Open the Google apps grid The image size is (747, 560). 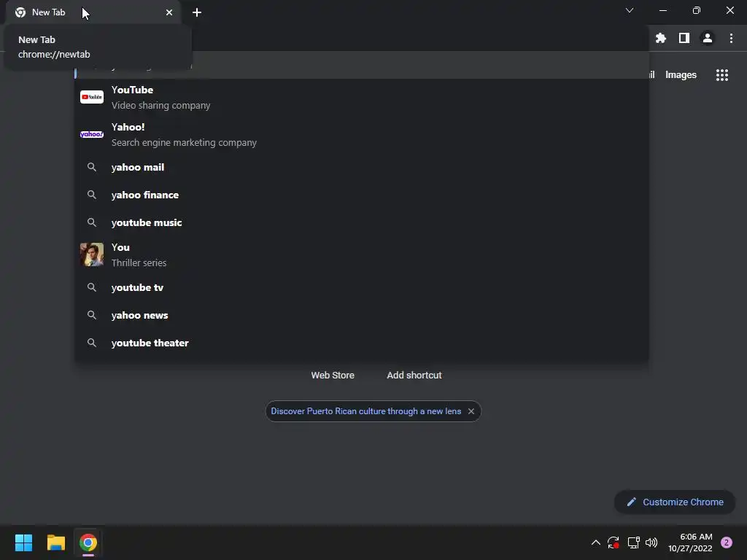click(x=721, y=75)
